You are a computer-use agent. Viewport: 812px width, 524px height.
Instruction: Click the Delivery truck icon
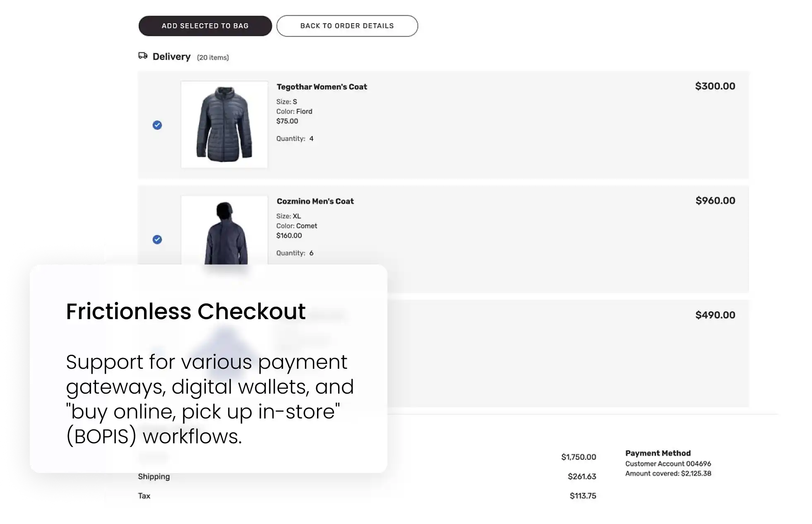[x=143, y=55]
